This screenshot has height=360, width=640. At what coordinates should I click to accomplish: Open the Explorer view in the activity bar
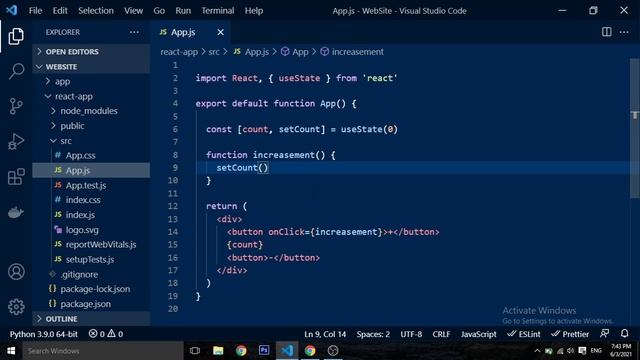click(x=16, y=36)
